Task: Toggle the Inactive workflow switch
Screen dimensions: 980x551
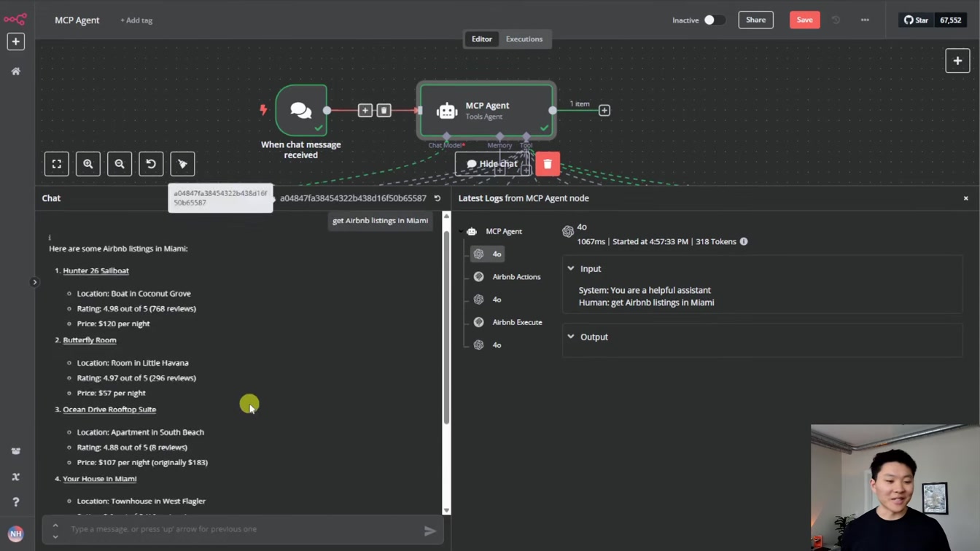Action: click(x=714, y=20)
